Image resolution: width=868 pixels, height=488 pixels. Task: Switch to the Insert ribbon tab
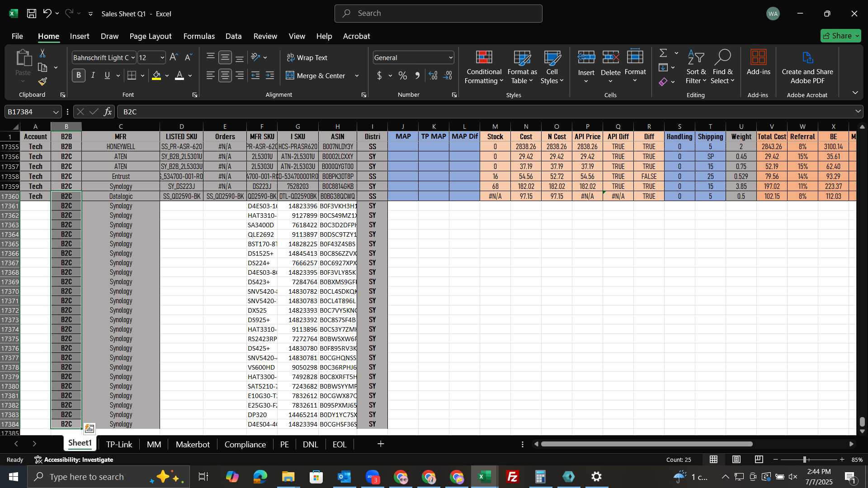pyautogui.click(x=80, y=36)
